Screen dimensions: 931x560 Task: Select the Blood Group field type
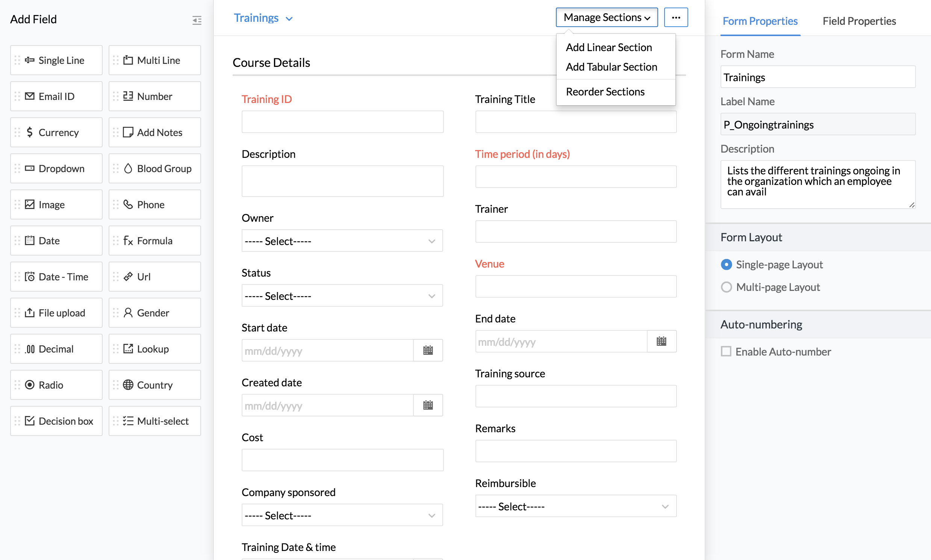tap(155, 169)
